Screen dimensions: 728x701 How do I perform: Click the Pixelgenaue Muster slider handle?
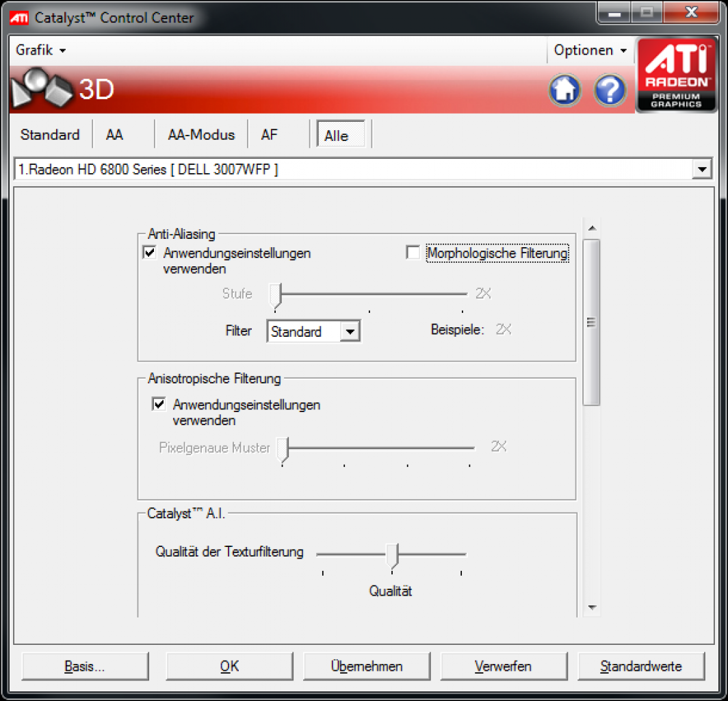pos(283,450)
